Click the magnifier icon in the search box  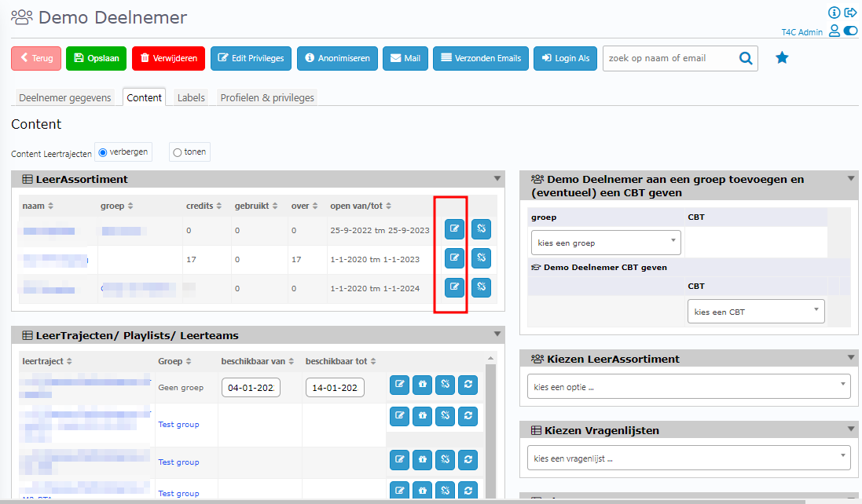click(745, 58)
